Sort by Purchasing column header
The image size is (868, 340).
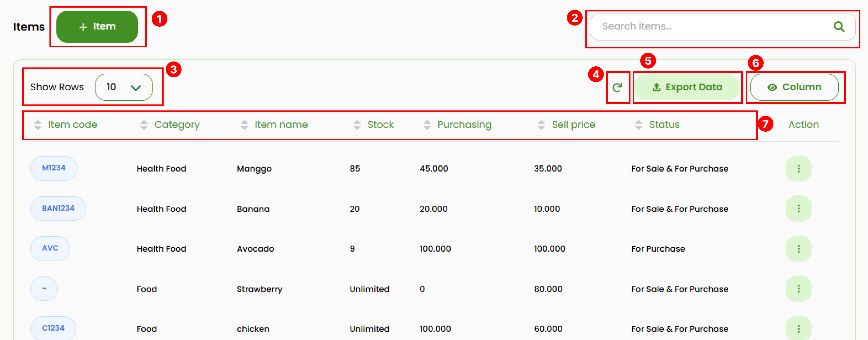point(464,125)
